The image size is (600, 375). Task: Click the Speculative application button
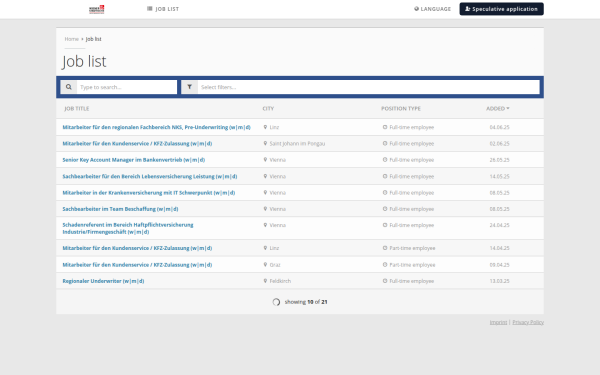(x=501, y=9)
